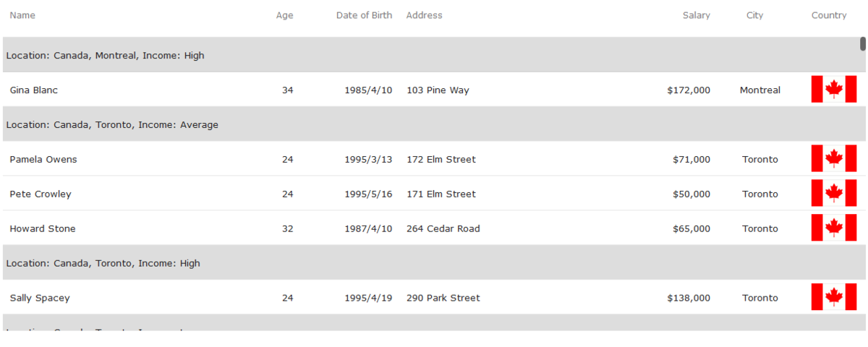Select the 264 Cedar Road address cell

click(443, 228)
